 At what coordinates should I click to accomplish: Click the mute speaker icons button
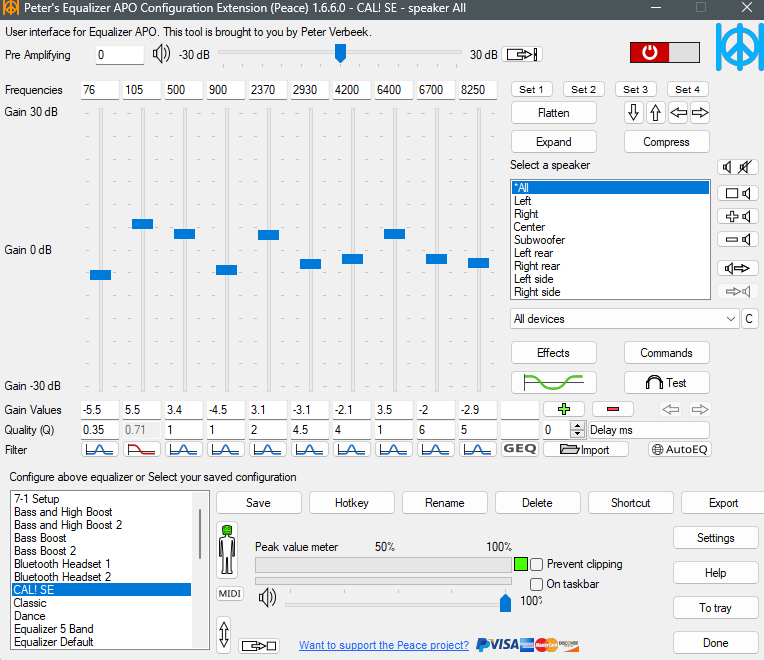737,167
